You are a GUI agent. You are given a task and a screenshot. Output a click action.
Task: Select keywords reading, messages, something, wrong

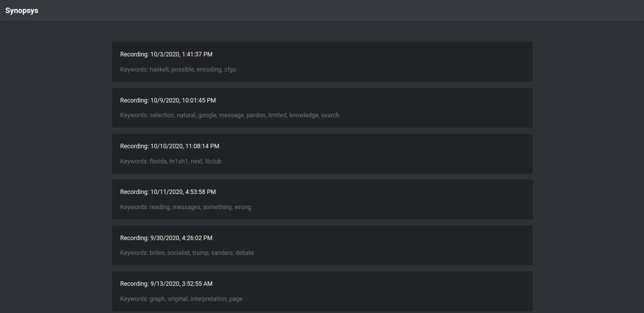pos(186,207)
